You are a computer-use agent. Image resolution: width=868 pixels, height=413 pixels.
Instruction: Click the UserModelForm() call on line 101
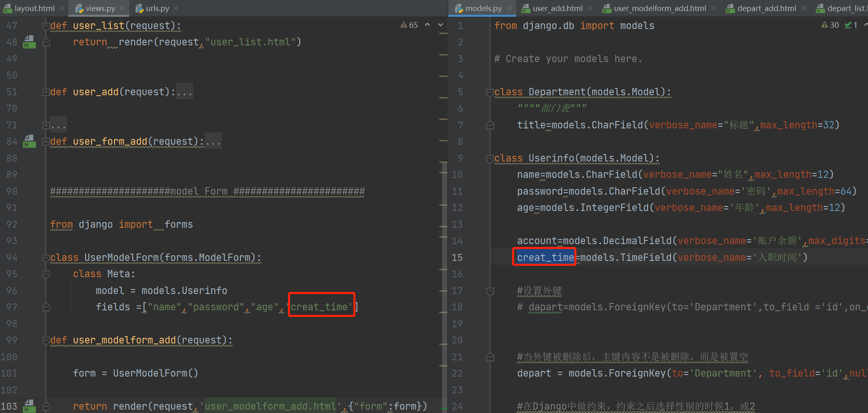click(155, 373)
